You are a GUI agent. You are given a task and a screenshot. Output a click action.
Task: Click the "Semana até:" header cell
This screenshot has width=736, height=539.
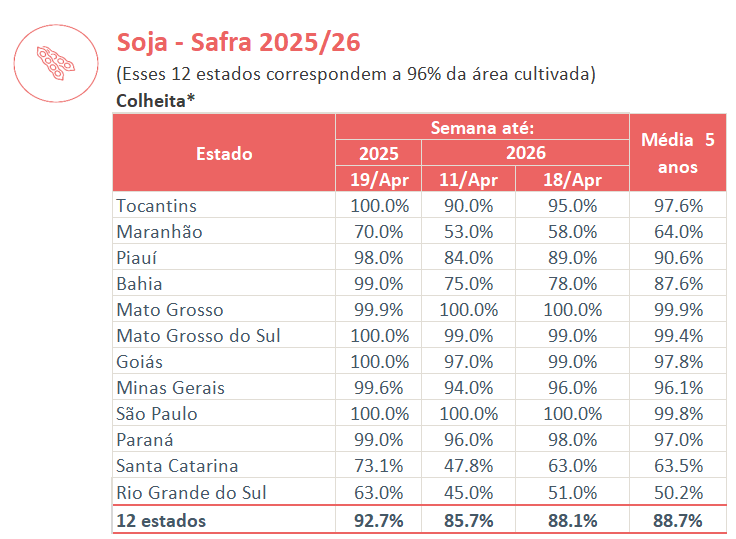coord(482,128)
